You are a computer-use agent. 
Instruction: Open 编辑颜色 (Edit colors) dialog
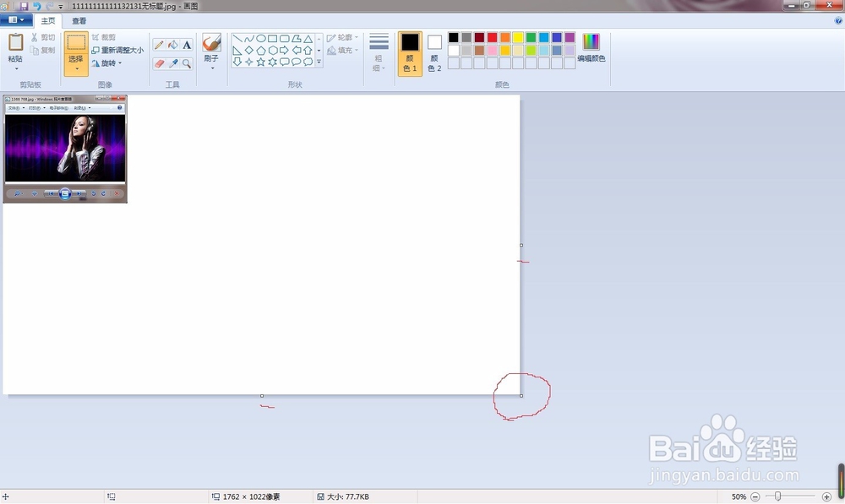click(591, 48)
